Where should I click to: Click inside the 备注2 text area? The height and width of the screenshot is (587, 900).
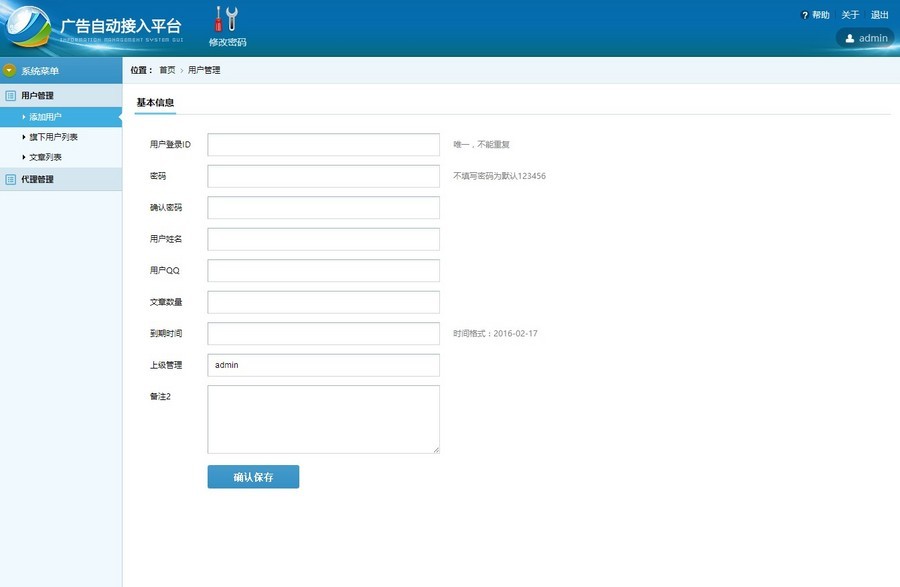324,419
